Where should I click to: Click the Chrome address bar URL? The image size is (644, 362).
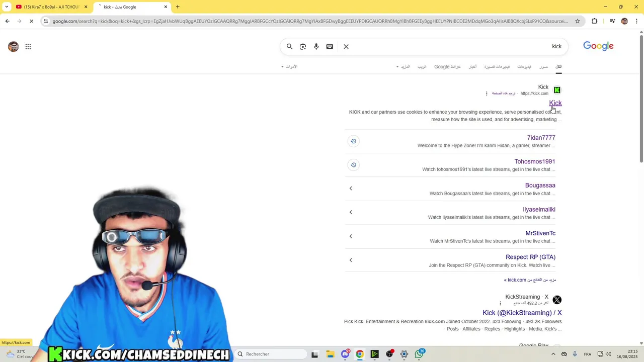309,21
